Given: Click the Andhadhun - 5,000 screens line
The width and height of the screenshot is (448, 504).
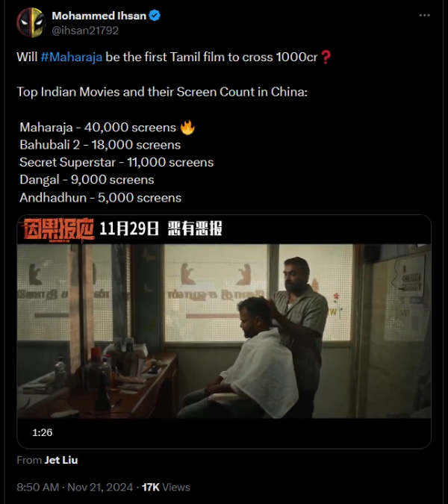Looking at the screenshot, I should click(x=100, y=198).
